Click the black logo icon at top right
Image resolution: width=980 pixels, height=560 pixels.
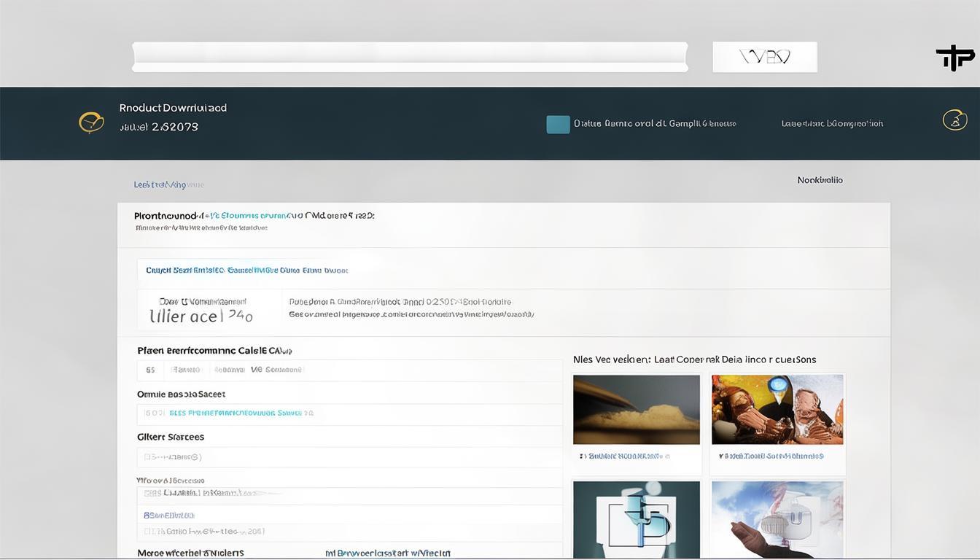coord(954,57)
